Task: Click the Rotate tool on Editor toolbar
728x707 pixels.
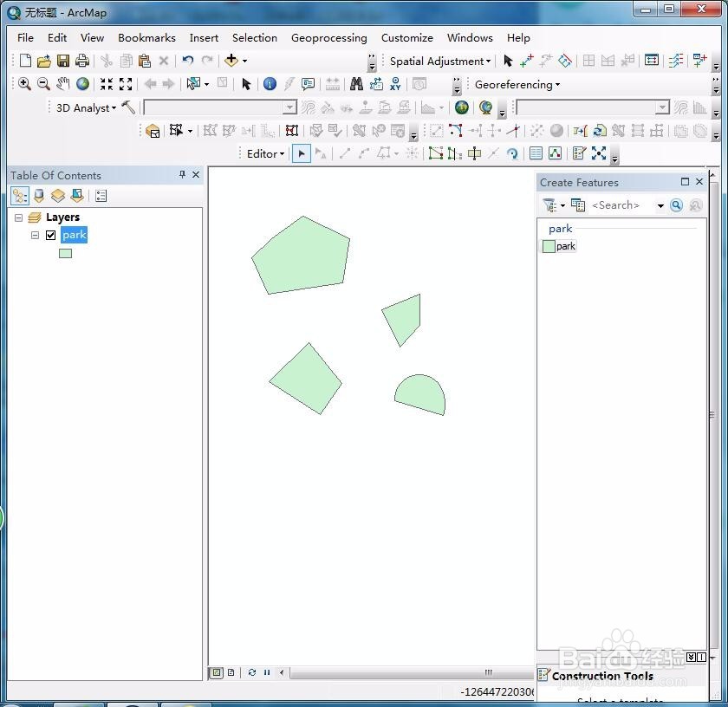Action: (512, 153)
